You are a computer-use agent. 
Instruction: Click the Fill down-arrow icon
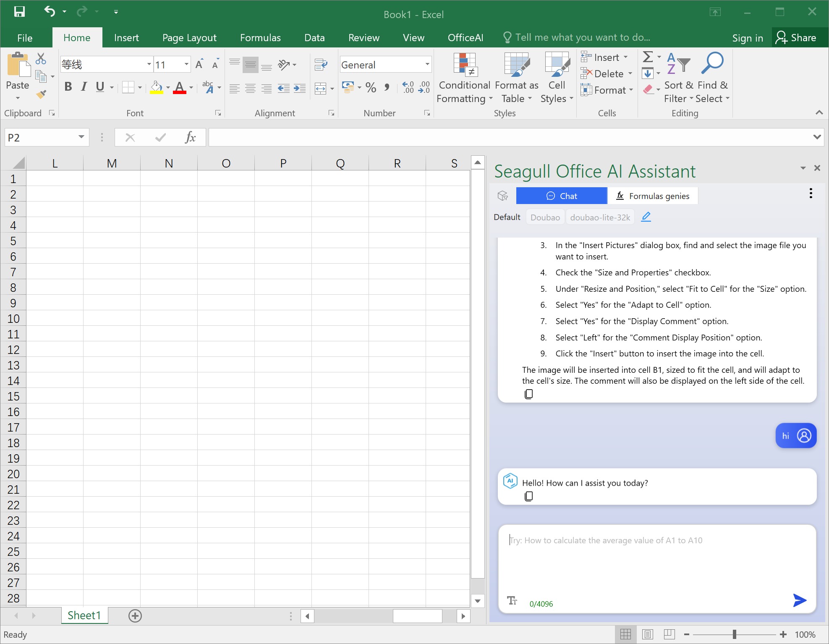click(x=648, y=73)
